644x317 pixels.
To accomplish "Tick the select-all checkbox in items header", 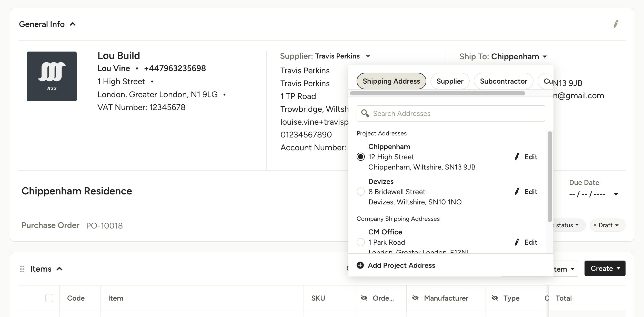I will click(49, 298).
